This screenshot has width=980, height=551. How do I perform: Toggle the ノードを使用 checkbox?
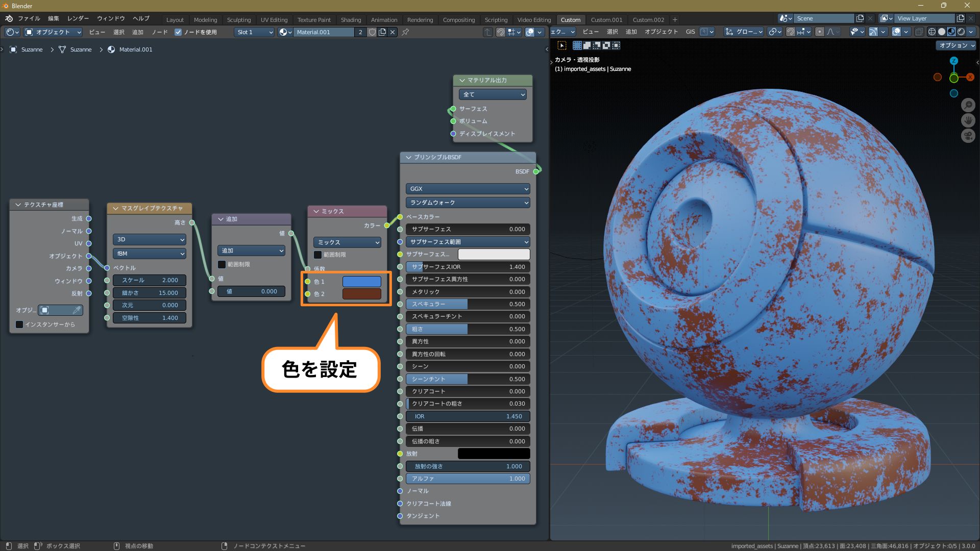point(178,32)
